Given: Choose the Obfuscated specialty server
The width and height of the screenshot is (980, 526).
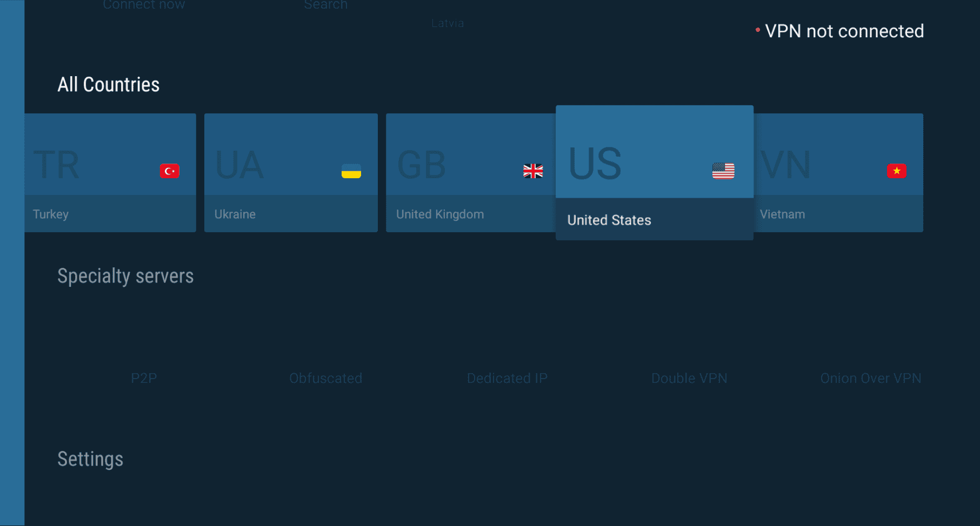Looking at the screenshot, I should pyautogui.click(x=325, y=378).
